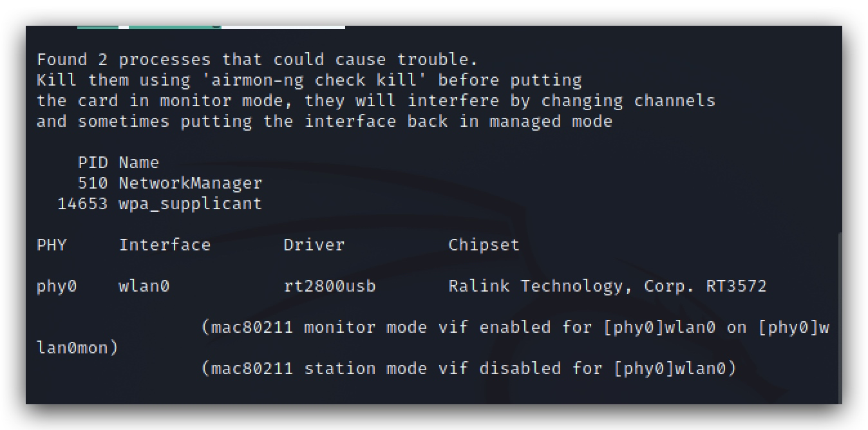Screen dimensions: 868x430
Task: Click the wpa_supplicant process name
Action: [x=191, y=204]
